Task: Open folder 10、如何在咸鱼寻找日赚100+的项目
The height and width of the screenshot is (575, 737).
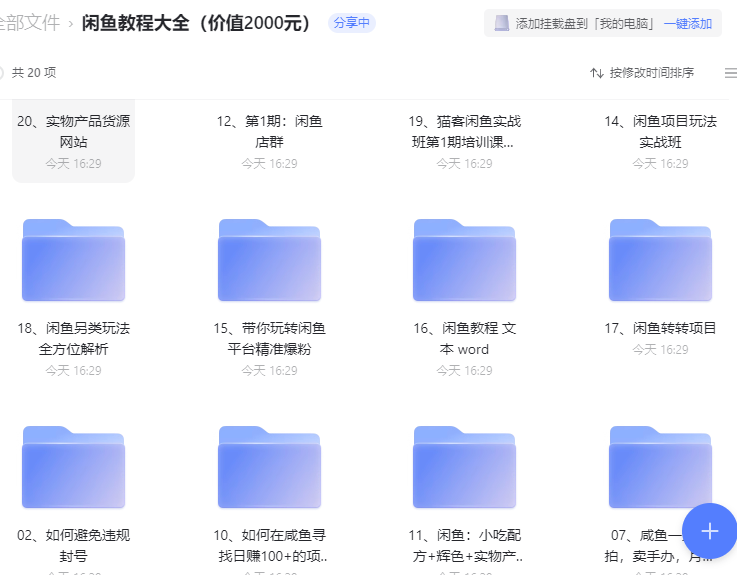Action: click(x=269, y=467)
